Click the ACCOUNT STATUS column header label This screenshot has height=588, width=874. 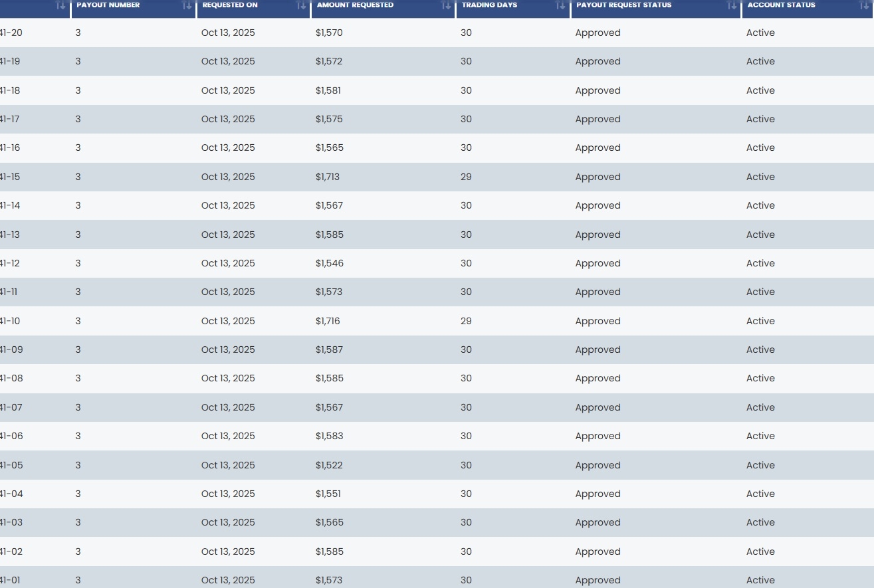781,5
